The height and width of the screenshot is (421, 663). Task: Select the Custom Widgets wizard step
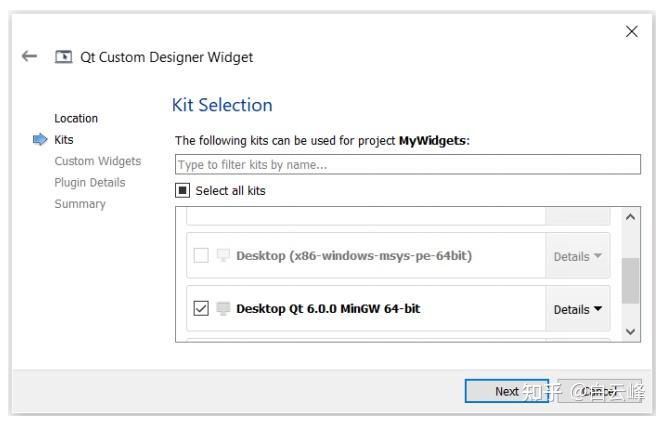pyautogui.click(x=98, y=161)
